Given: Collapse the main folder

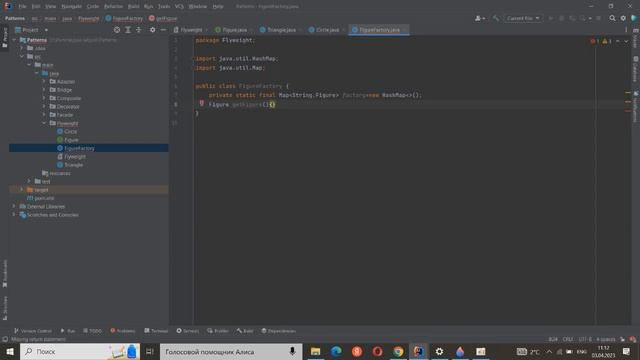Looking at the screenshot, I should pos(29,65).
